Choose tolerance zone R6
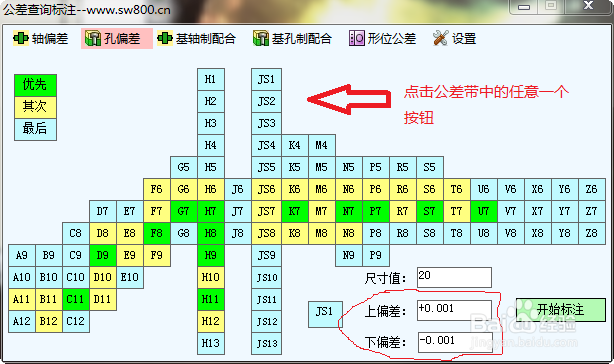Image resolution: width=614 pixels, height=364 pixels. 403,189
